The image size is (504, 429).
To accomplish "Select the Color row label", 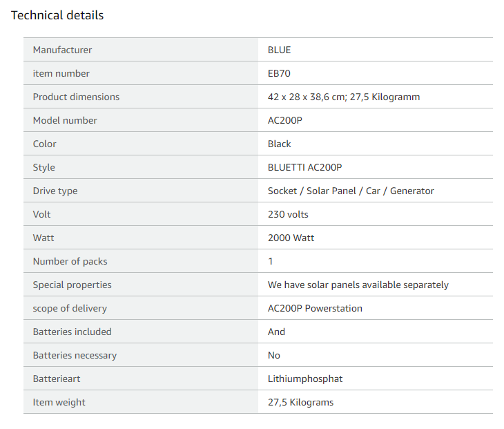I will (x=45, y=144).
